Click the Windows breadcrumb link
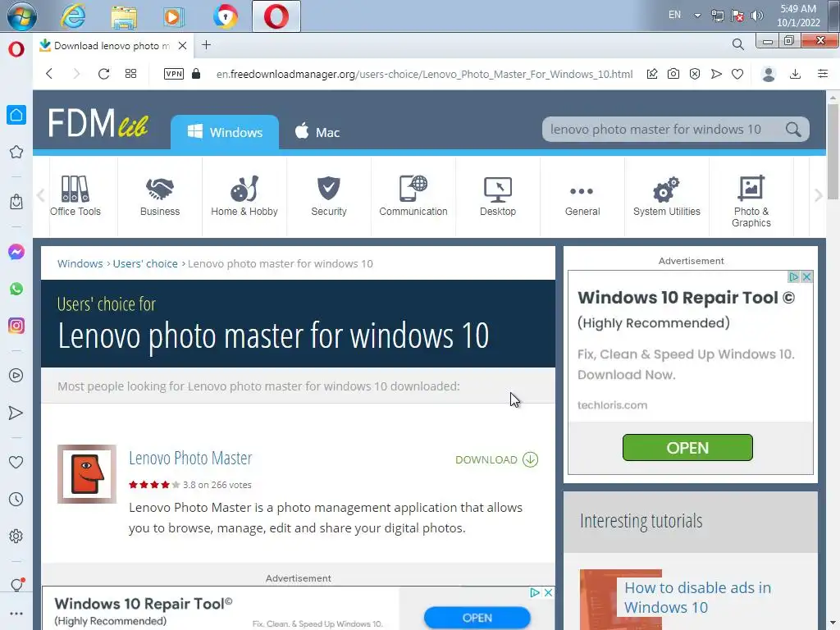 click(x=80, y=263)
